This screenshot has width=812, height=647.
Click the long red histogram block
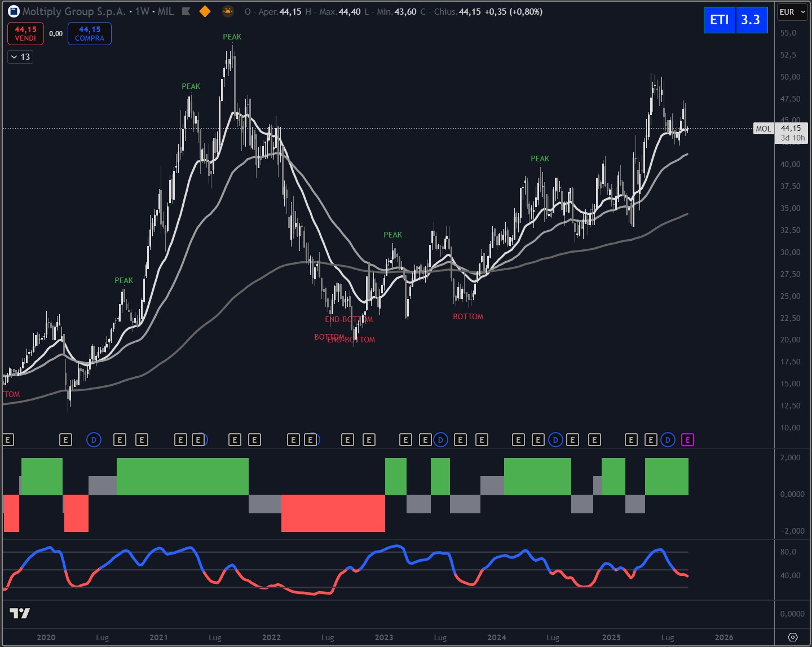[x=333, y=513]
